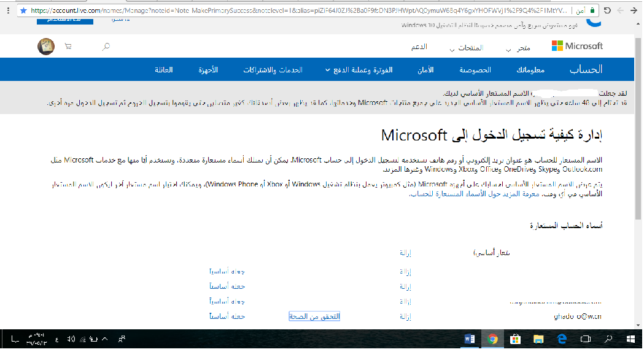Click the URL in the address bar
The width and height of the screenshot is (644, 352).
pos(299,10)
